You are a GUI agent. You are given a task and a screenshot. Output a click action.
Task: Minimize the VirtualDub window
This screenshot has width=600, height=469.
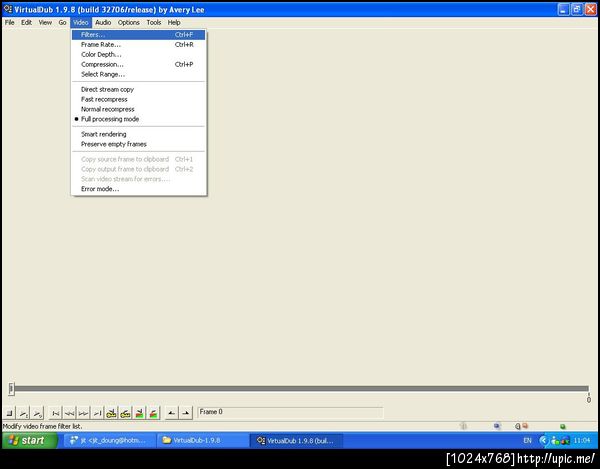(563, 9)
